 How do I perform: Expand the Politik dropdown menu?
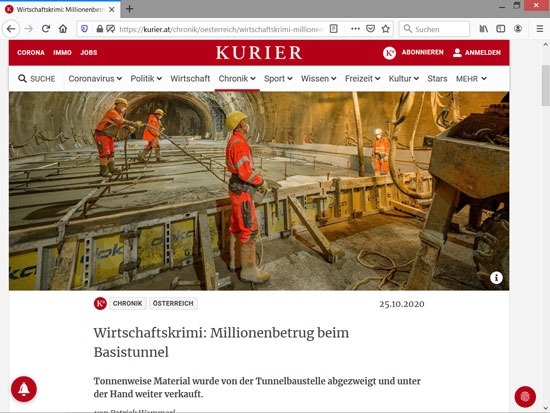146,79
